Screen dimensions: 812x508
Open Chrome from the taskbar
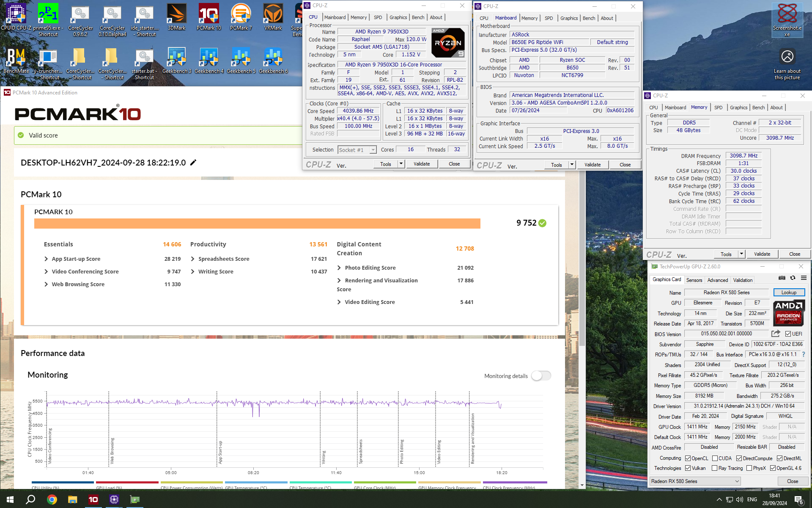tap(52, 500)
